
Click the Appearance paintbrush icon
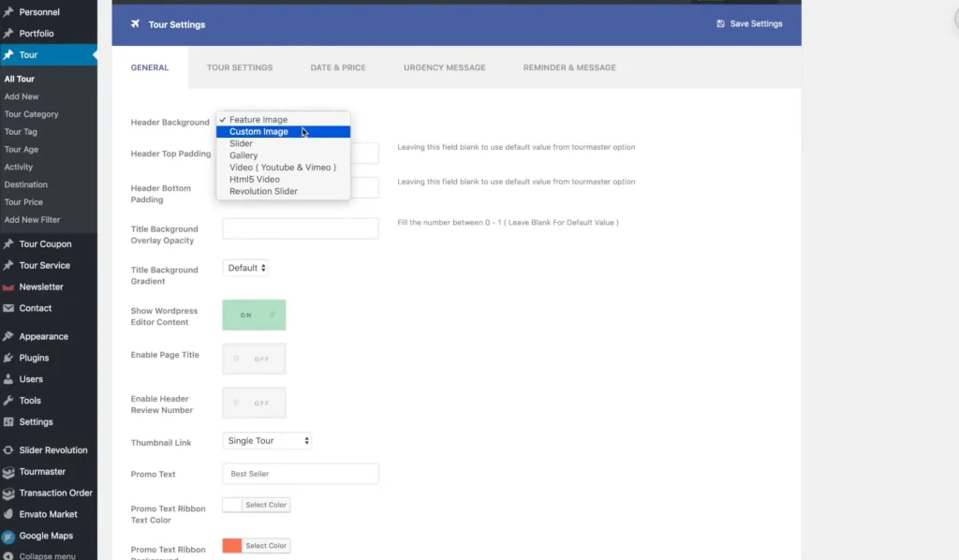click(8, 337)
